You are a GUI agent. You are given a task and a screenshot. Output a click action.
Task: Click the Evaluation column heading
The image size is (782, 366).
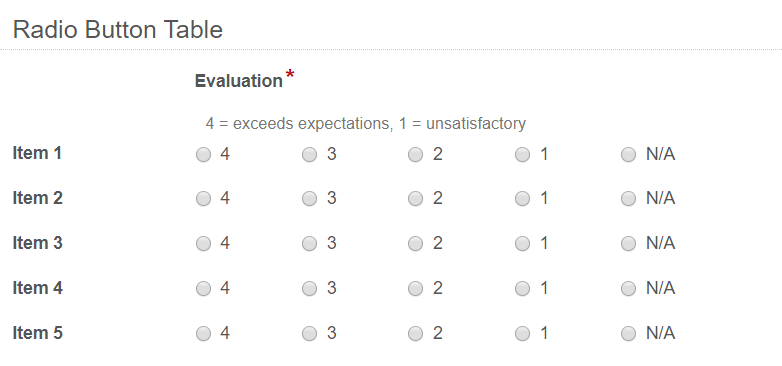pos(239,81)
